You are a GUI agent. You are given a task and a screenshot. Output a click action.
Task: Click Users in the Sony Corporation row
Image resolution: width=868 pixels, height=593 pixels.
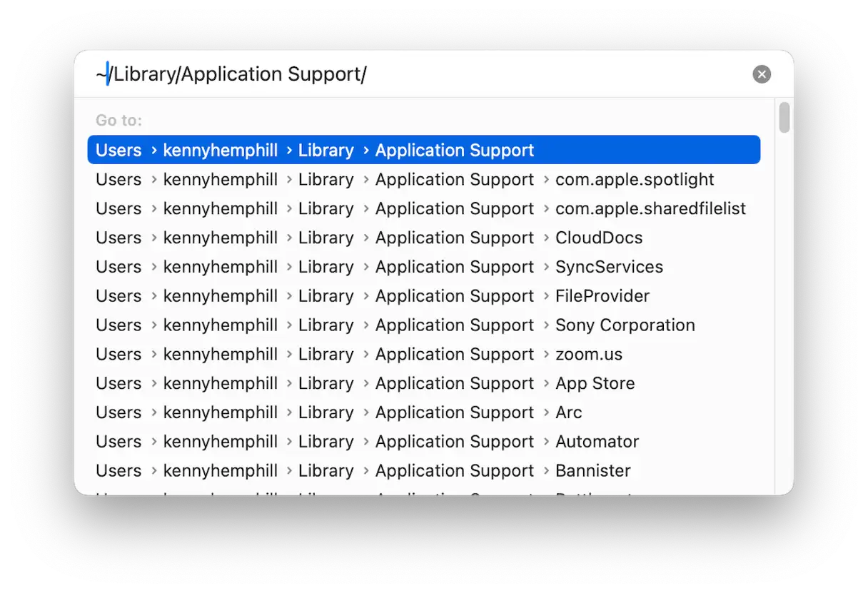(118, 325)
